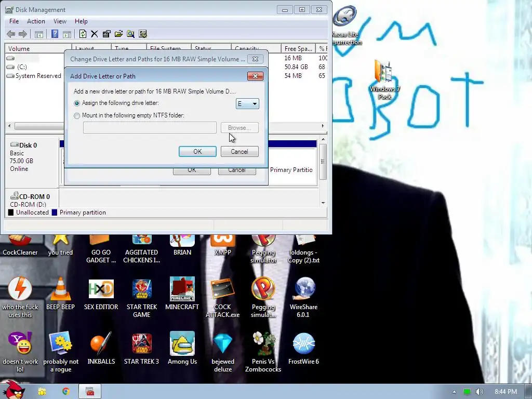Click the Back arrow toolbar icon
The image size is (532, 399).
[11, 34]
